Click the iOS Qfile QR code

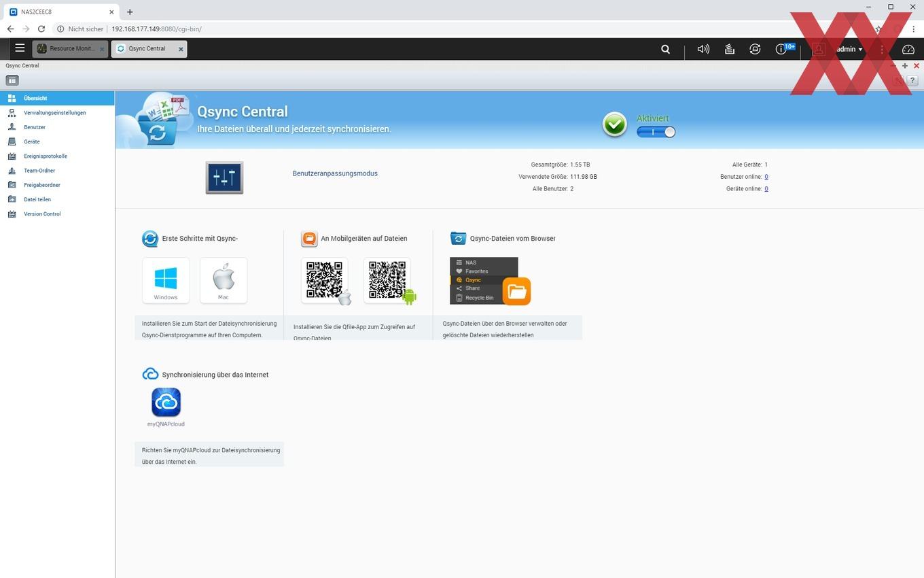point(325,280)
